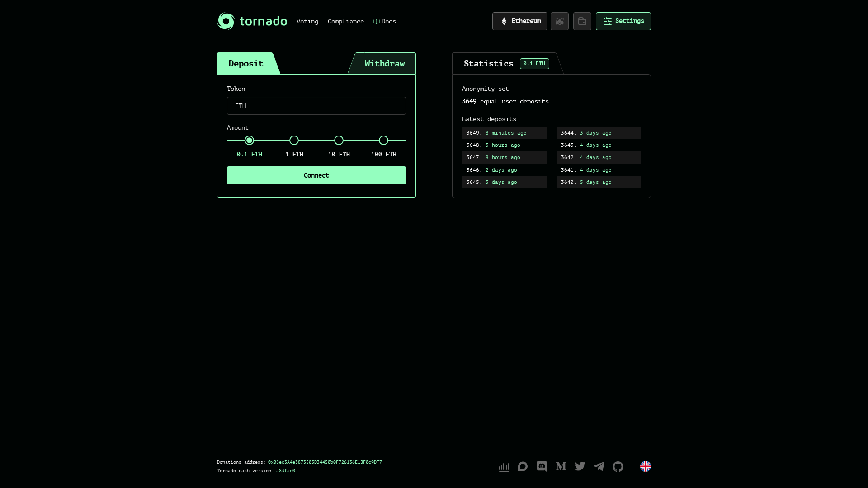Open the Dune analytics bar-chart icon
Viewport: 868px width, 488px height.
coord(504,466)
